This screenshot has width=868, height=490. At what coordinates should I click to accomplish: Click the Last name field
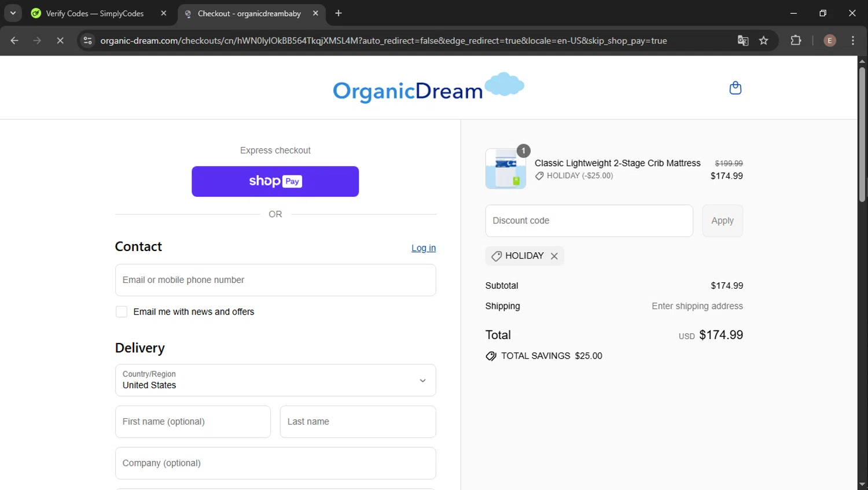coord(358,422)
